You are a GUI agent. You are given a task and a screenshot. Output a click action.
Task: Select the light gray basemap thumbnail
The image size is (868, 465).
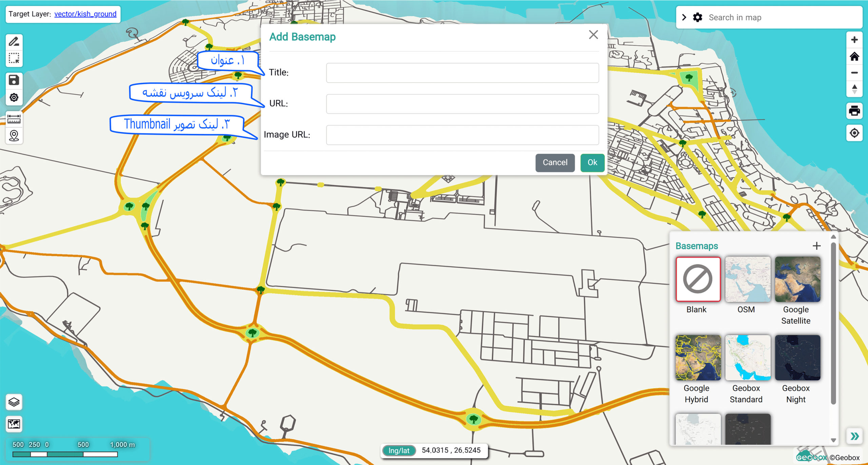698,429
